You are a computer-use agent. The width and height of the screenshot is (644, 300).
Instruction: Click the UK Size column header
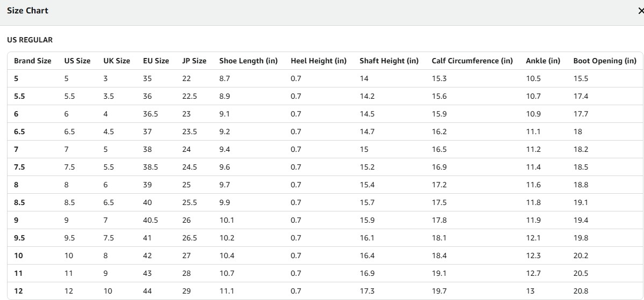(117, 61)
